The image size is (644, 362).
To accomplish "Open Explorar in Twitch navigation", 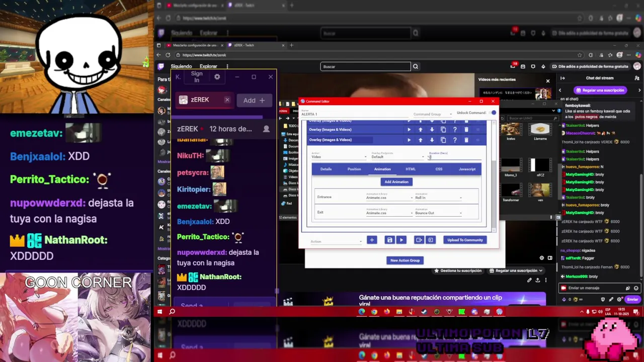I will click(x=208, y=66).
